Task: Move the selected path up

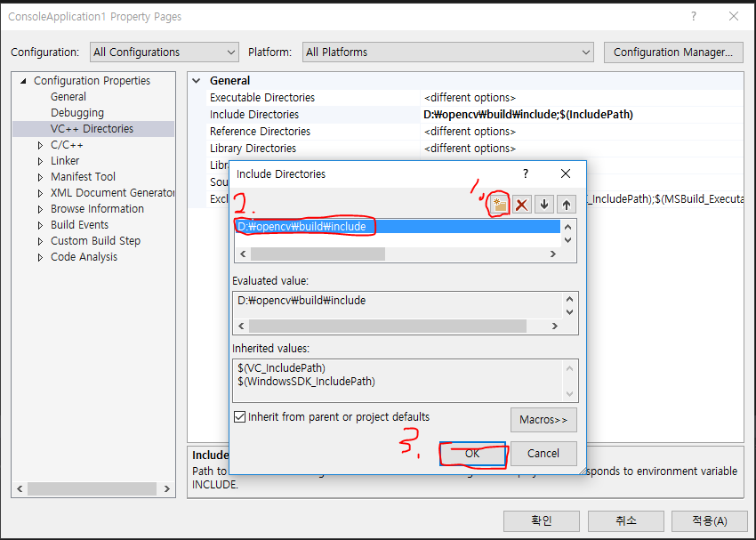Action: point(567,204)
